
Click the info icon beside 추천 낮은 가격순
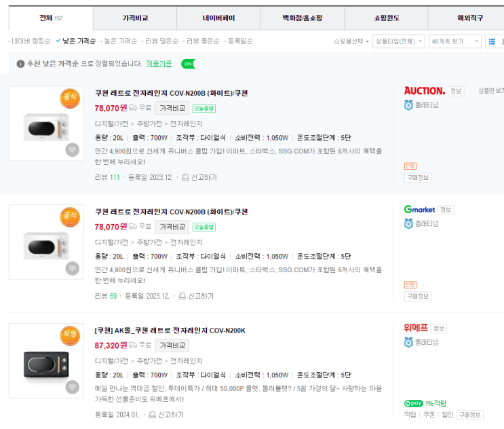coord(20,64)
